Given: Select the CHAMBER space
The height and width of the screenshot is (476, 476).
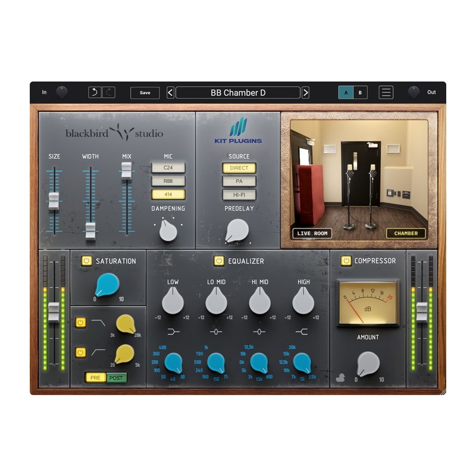Looking at the screenshot, I should [x=406, y=233].
